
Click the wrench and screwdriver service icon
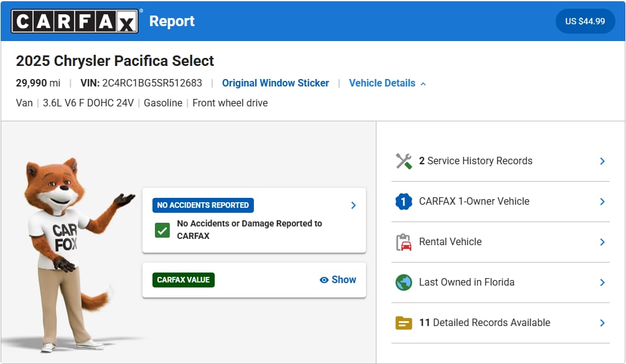(404, 161)
